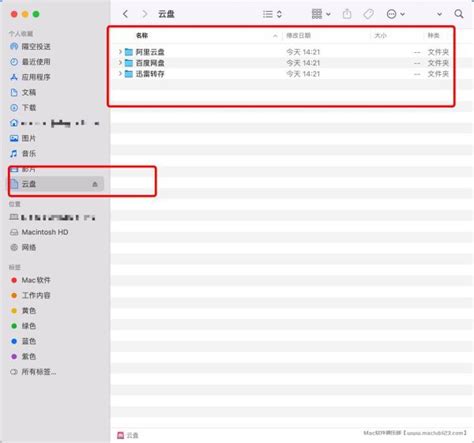This screenshot has height=443, width=474.
Task: Click the Share toolbar icon
Action: pyautogui.click(x=347, y=14)
